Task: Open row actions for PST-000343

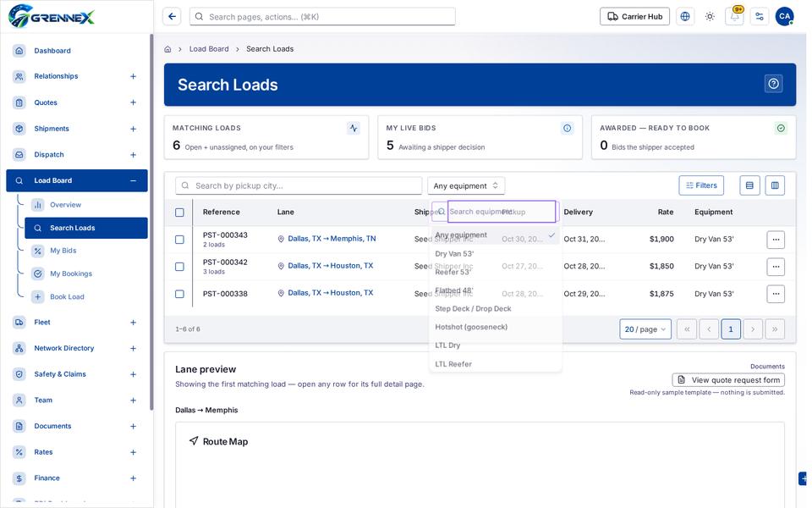Action: (776, 240)
